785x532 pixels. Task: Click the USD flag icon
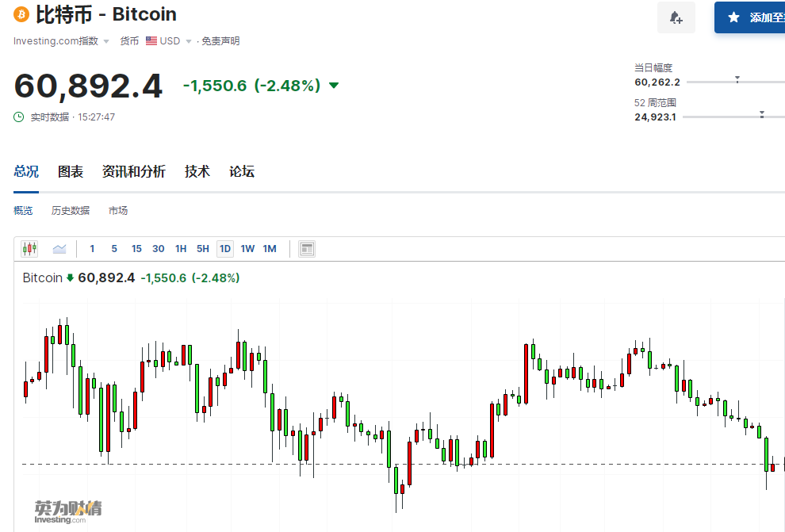[x=151, y=41]
